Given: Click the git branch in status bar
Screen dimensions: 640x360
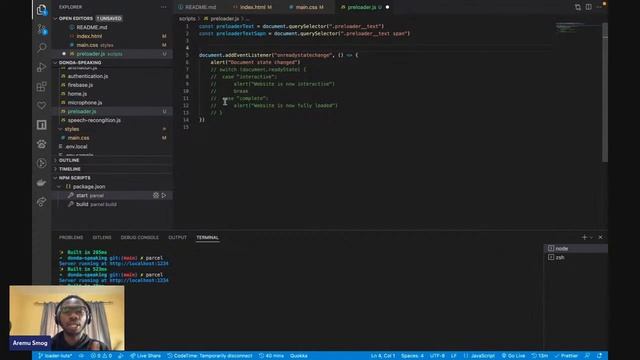Looking at the screenshot, I should point(55,356).
